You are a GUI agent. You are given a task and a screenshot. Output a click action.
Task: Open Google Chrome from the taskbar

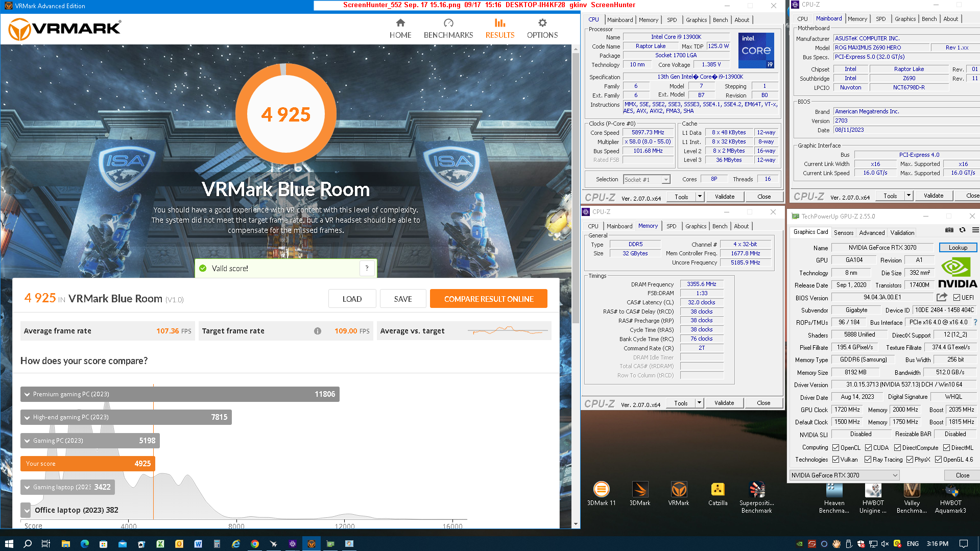(x=254, y=543)
